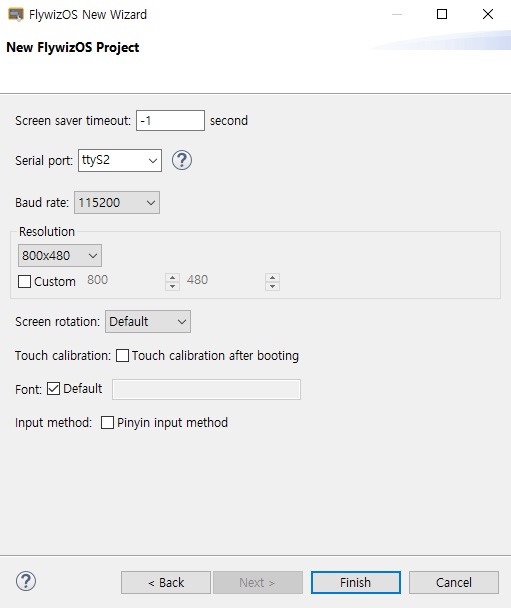Image resolution: width=511 pixels, height=608 pixels.
Task: Open the Serial port ttyS2 dropdown
Action: click(x=120, y=160)
